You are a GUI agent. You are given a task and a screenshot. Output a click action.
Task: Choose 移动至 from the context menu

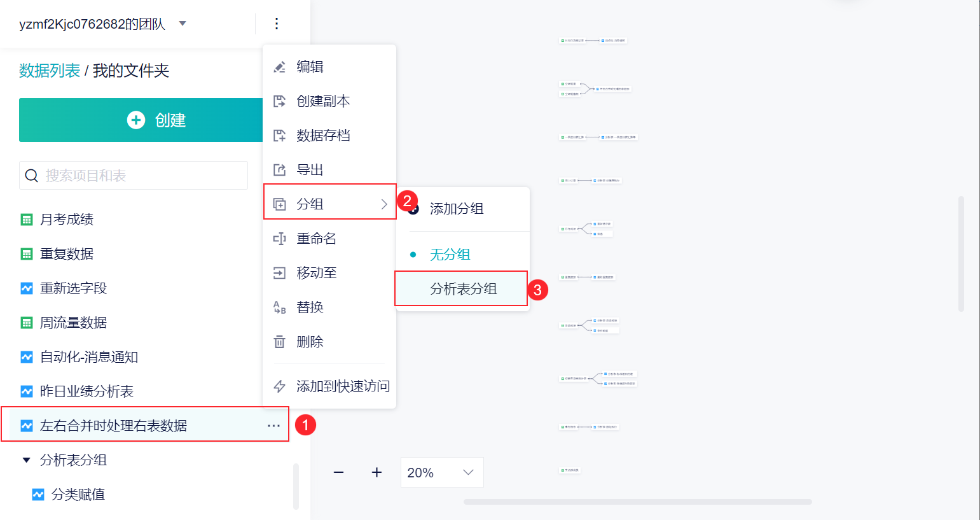tap(317, 273)
